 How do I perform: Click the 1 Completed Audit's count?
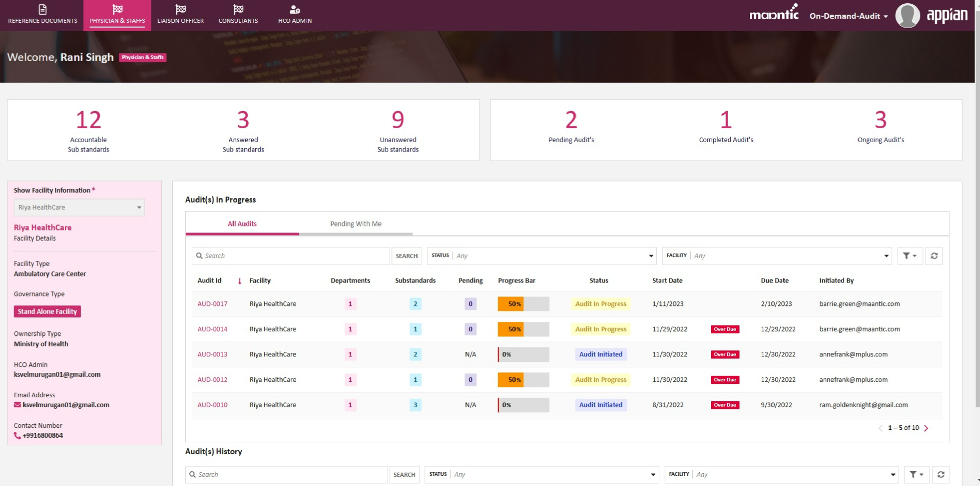pos(726,120)
